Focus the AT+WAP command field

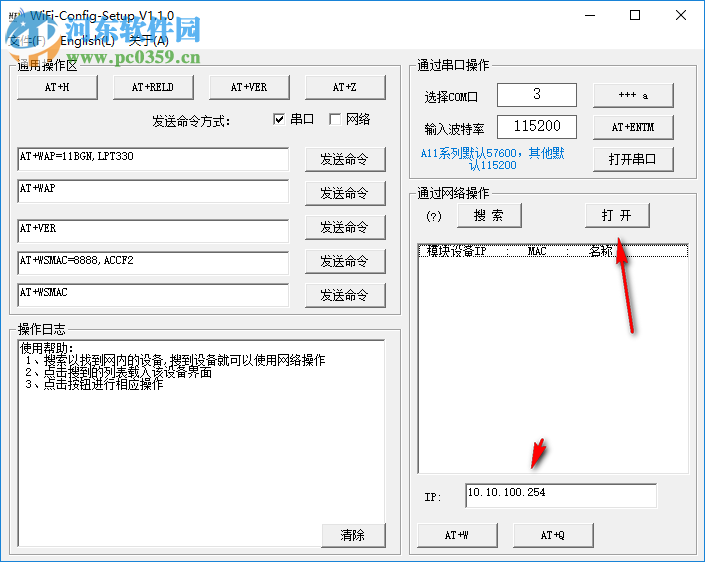point(153,192)
